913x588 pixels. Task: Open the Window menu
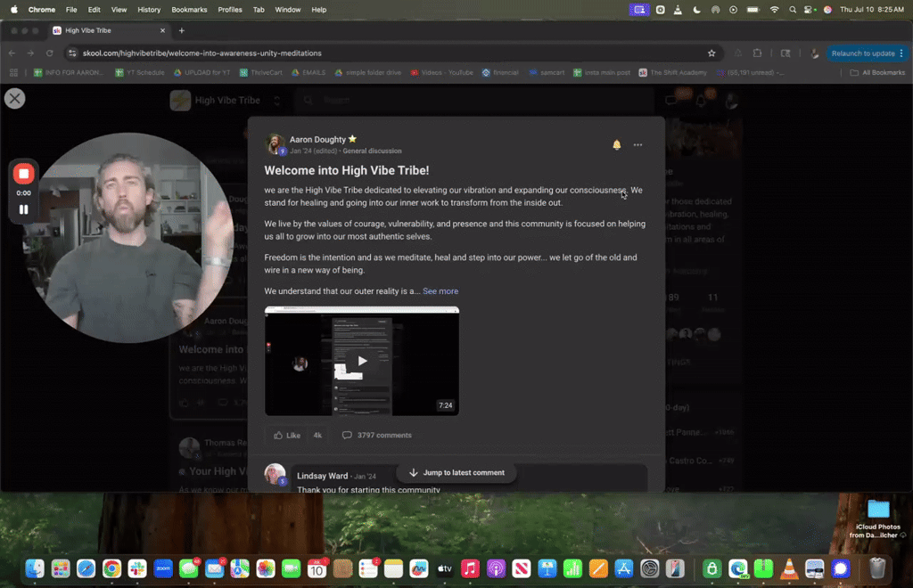coord(288,9)
